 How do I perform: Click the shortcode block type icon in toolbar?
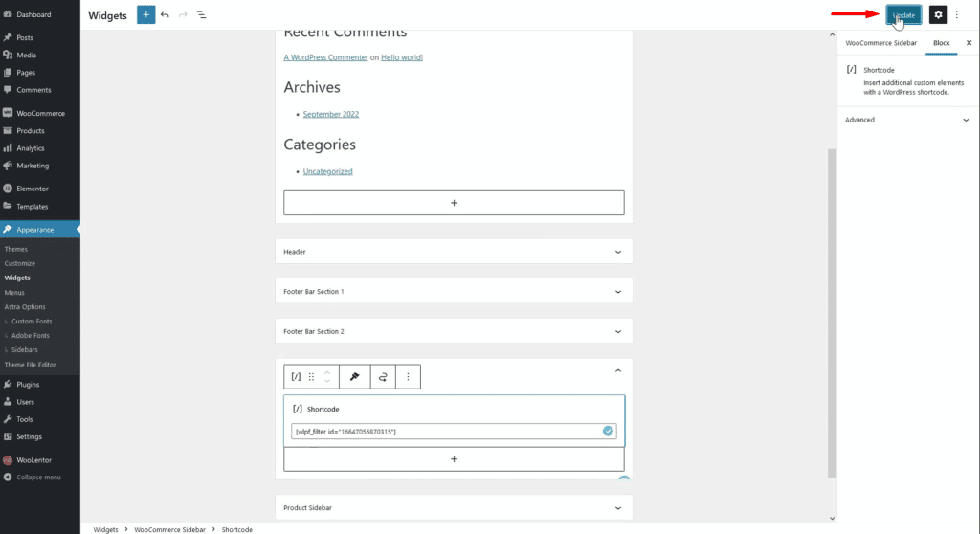pos(296,377)
